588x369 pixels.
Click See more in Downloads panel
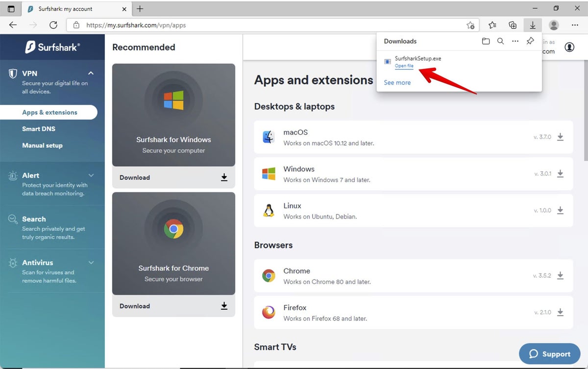[397, 82]
